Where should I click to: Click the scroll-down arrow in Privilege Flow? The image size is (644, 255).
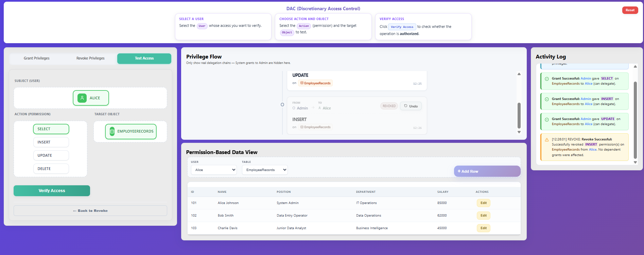[519, 132]
